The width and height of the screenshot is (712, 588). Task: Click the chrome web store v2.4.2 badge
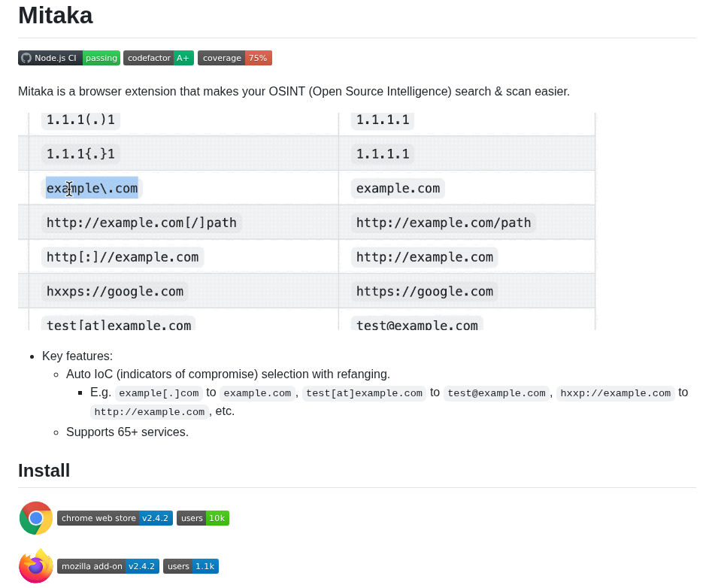[115, 518]
